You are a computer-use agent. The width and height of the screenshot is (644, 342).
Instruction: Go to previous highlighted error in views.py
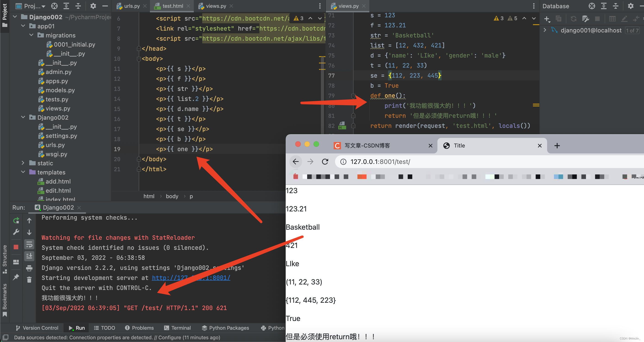524,18
